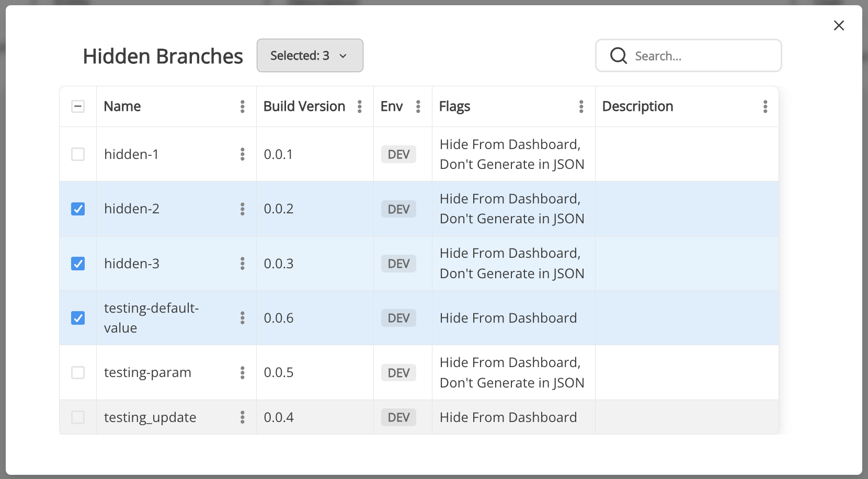Toggle the select-all header checkbox

tap(78, 107)
